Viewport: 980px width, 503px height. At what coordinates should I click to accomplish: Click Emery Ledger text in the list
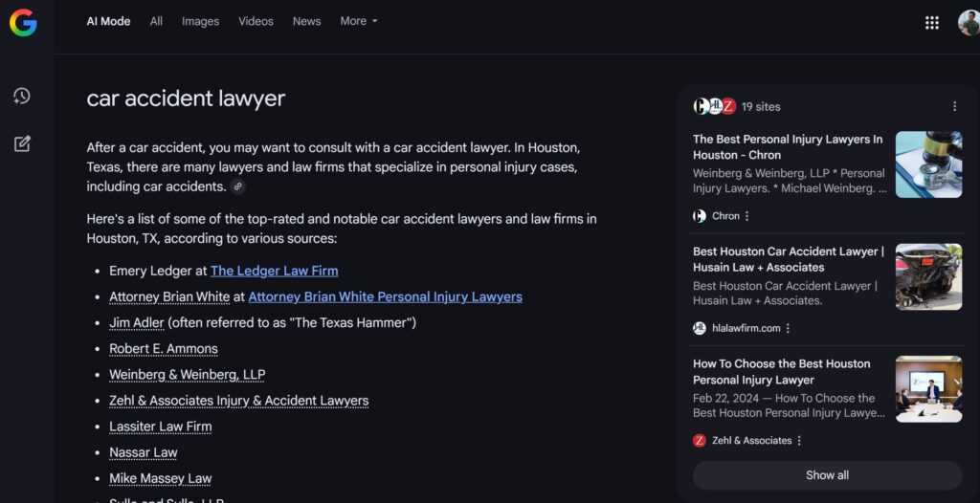pos(150,271)
